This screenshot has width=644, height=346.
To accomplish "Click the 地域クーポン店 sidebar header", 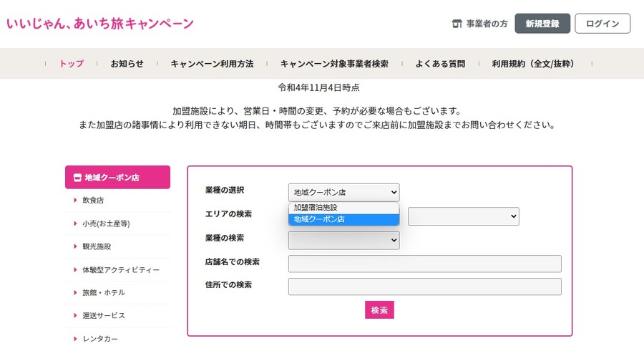I will click(117, 178).
